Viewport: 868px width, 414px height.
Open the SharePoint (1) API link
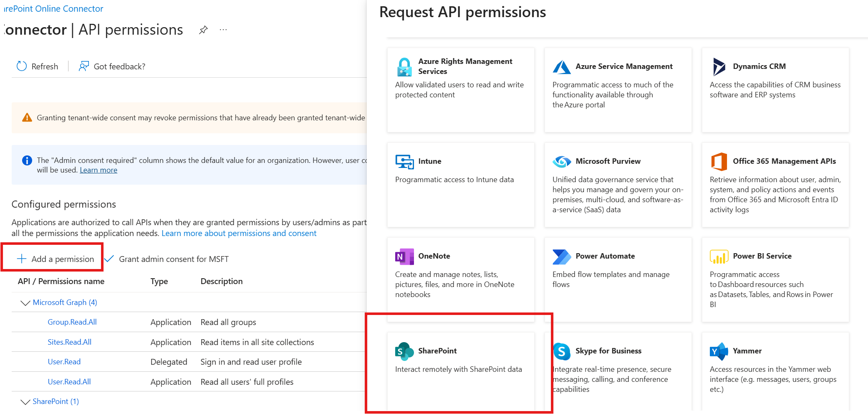[56, 401]
